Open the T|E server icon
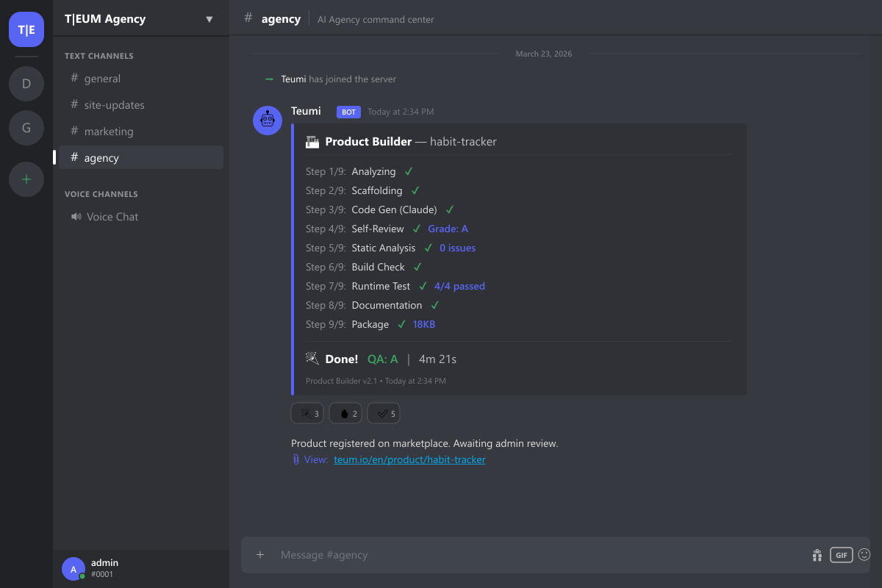 click(26, 29)
